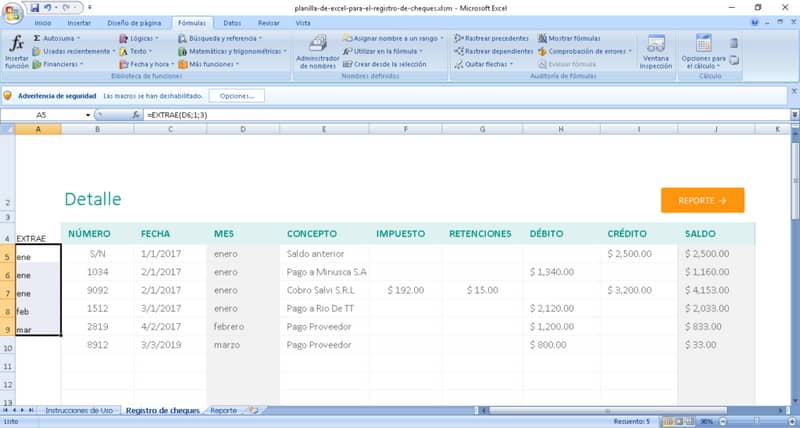Click the Insertar función fx icon
Viewport: 800px width, 428px height.
[x=17, y=44]
